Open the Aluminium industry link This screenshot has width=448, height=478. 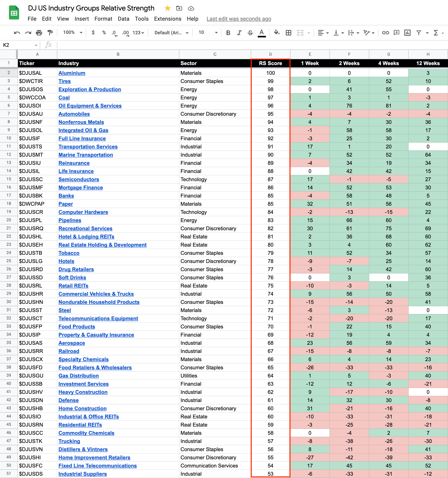point(72,73)
